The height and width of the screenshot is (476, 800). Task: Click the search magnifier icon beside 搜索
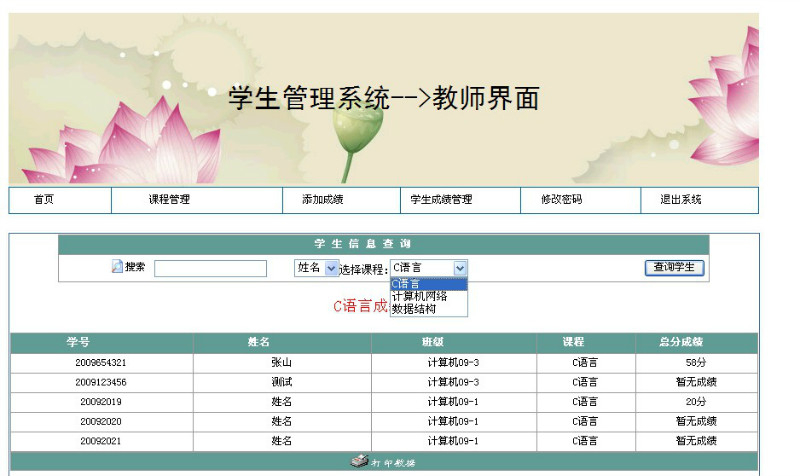point(117,266)
